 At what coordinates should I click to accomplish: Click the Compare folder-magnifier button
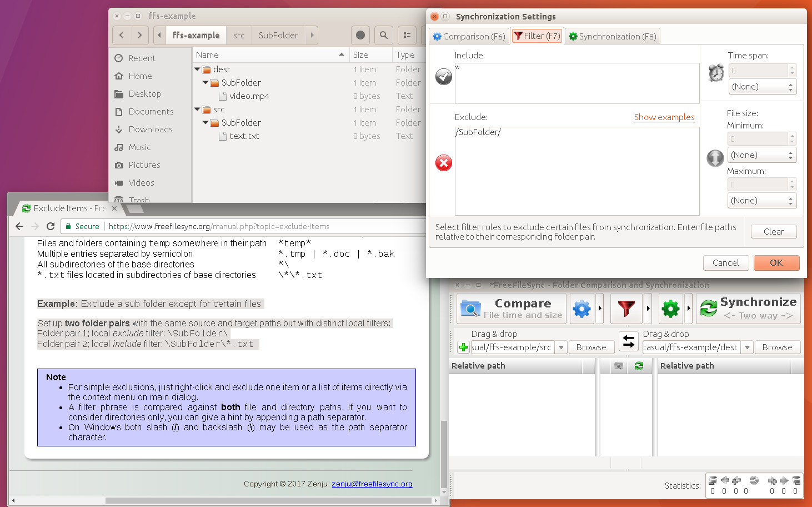point(512,309)
